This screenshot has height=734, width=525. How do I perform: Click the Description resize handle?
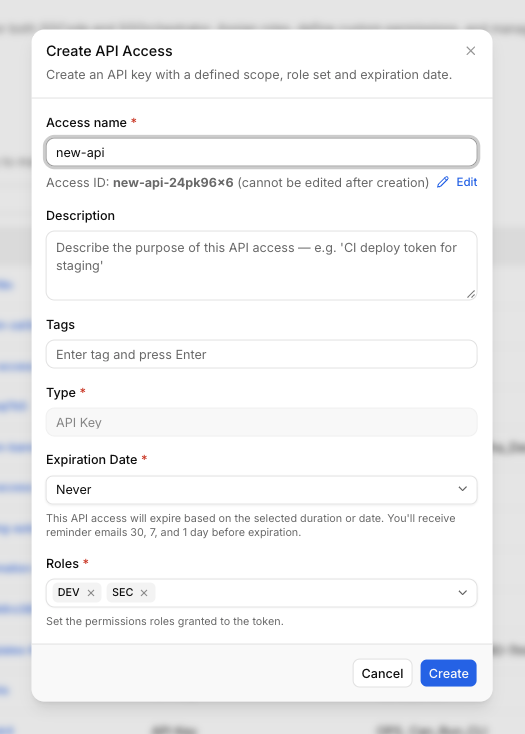click(471, 294)
